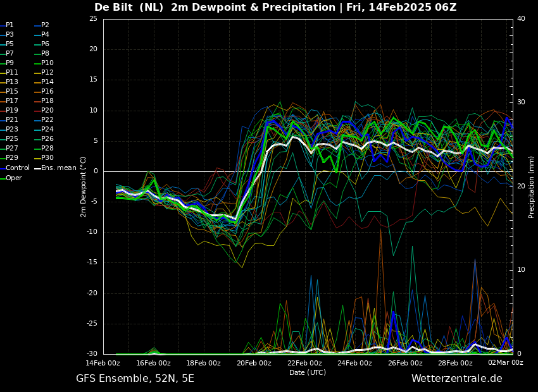Select the P2 legend label
The height and width of the screenshot is (392, 538).
pos(42,25)
